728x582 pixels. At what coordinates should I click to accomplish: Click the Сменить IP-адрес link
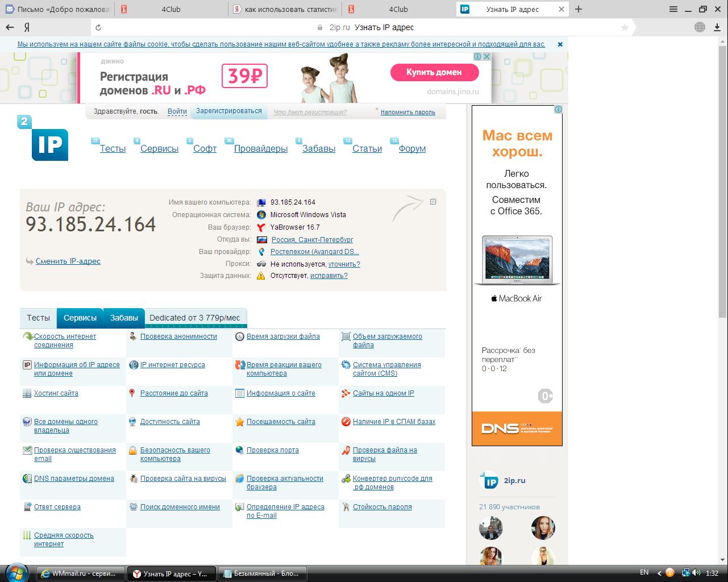click(x=68, y=261)
